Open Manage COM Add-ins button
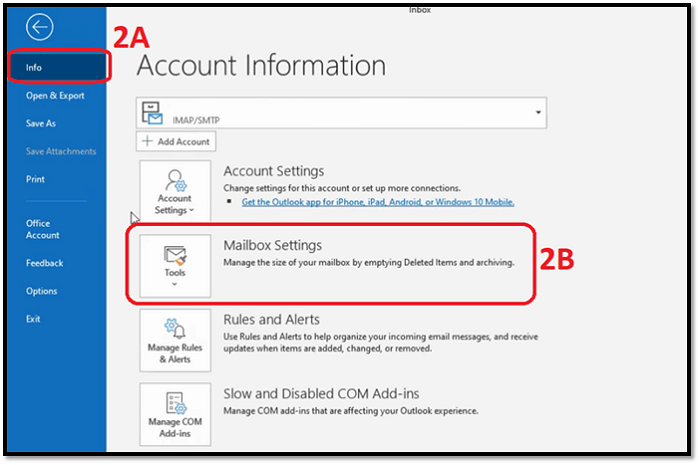This screenshot has height=465, width=700. pyautogui.click(x=175, y=414)
